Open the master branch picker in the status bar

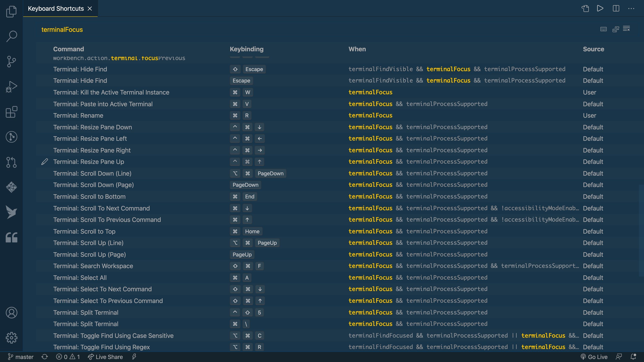[21, 357]
